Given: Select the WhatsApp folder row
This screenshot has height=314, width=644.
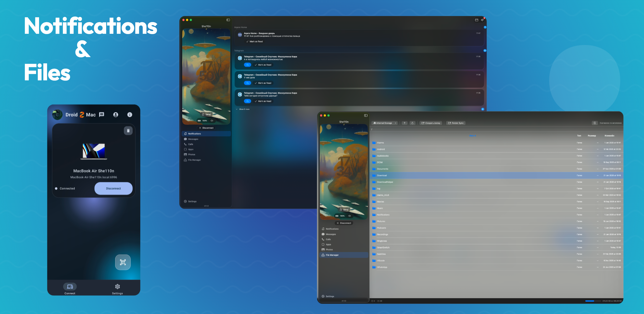Looking at the screenshot, I should [497, 267].
